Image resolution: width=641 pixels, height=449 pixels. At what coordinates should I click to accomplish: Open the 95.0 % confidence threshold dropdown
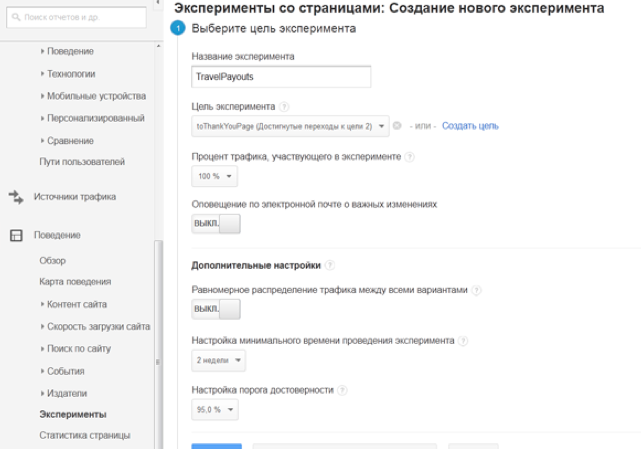tap(216, 410)
